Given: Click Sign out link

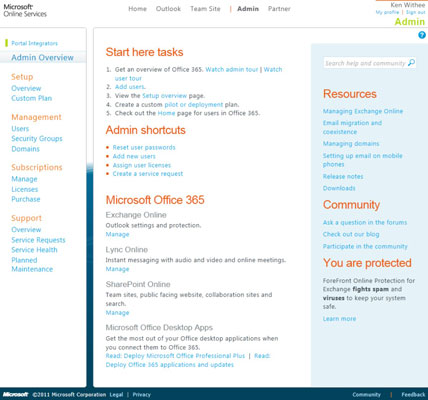Looking at the screenshot, I should (416, 12).
